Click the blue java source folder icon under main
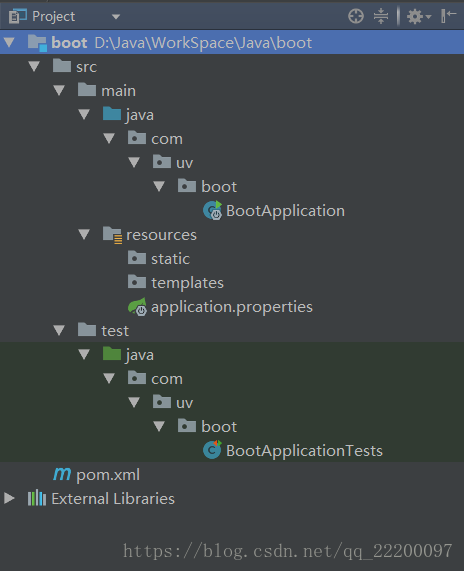The height and width of the screenshot is (571, 464). pos(112,114)
